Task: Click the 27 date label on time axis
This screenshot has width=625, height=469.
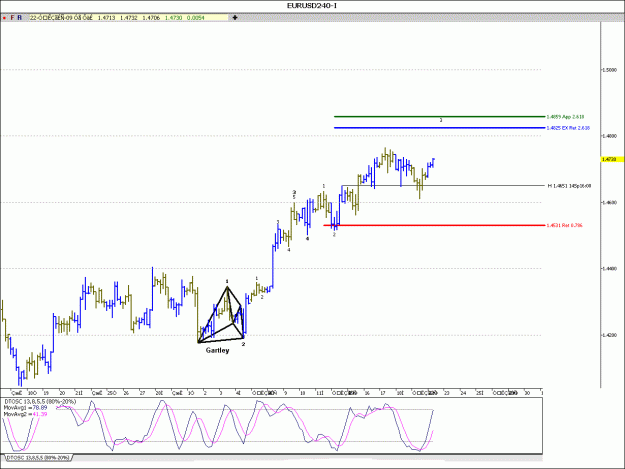Action: coord(142,393)
